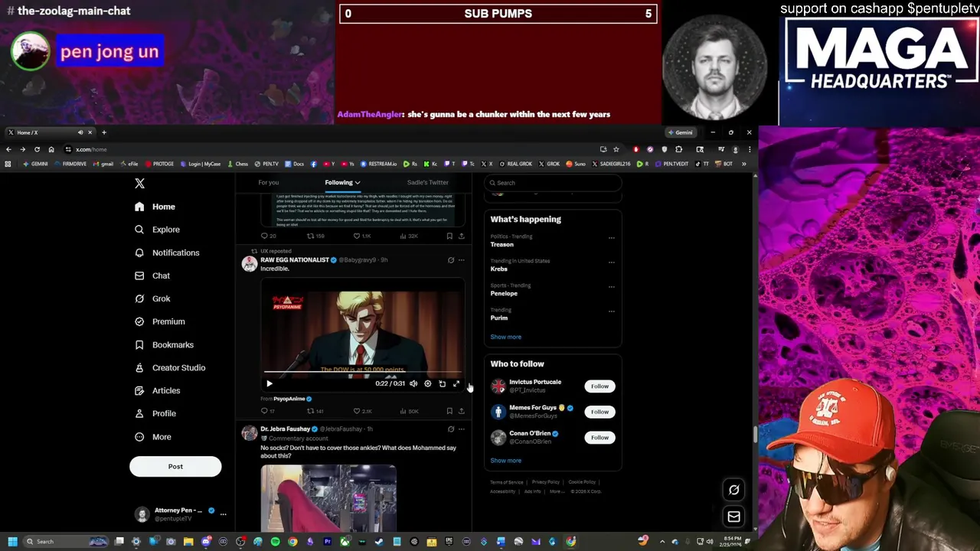Screen dimensions: 980x551
Task: Follow Invictus Portucale
Action: (x=599, y=386)
